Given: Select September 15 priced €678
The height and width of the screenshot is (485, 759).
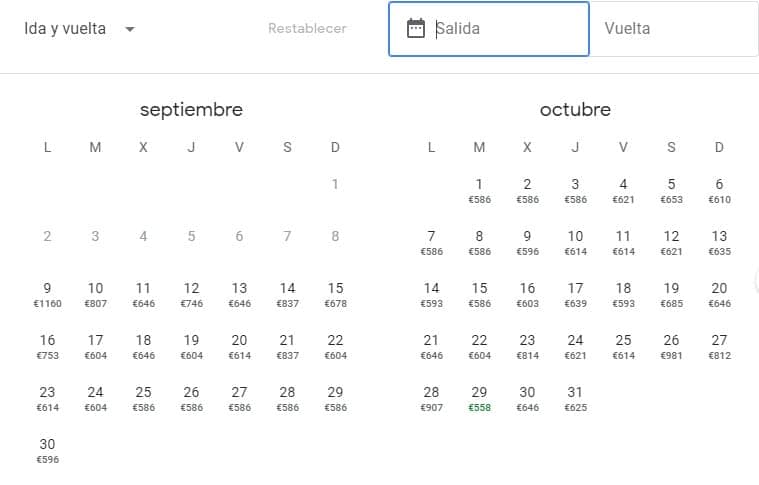Looking at the screenshot, I should pyautogui.click(x=335, y=294).
